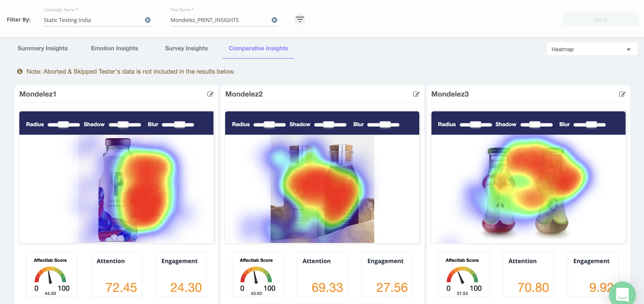Click the Mondelez1 bottle heatmap image

tap(116, 189)
